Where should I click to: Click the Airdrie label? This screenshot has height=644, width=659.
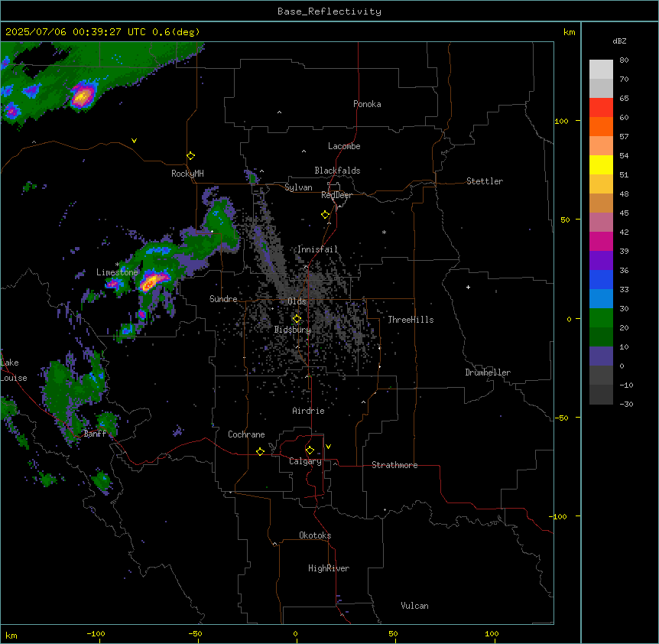pyautogui.click(x=308, y=411)
